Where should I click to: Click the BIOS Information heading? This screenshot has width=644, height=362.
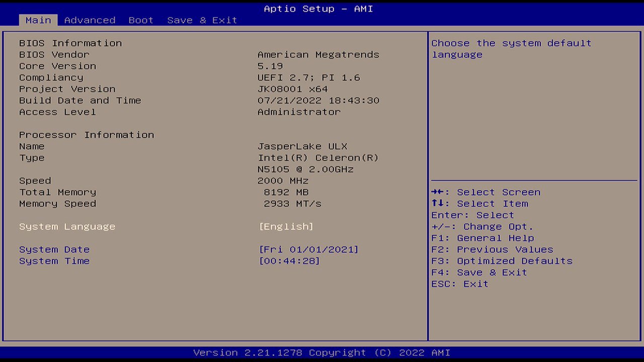tap(70, 43)
